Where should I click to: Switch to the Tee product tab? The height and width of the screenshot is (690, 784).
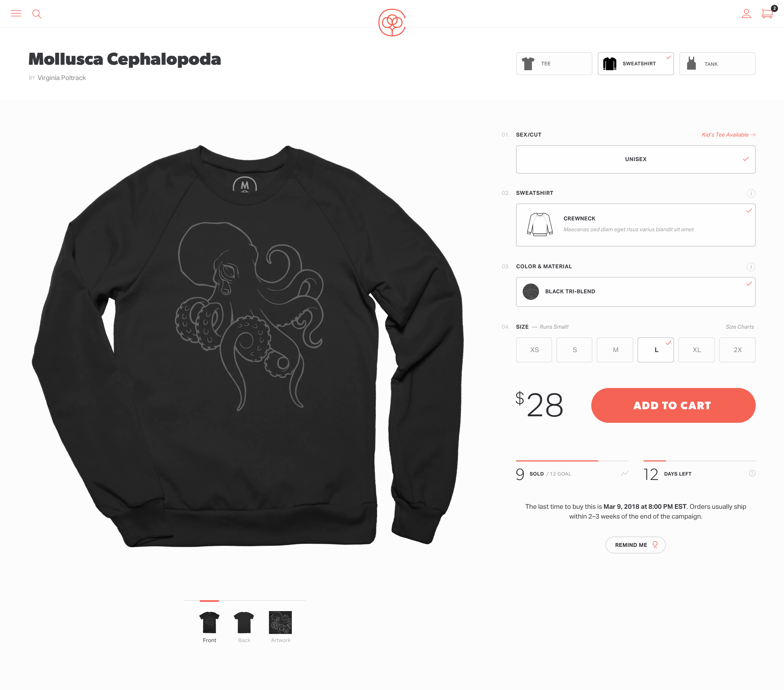[554, 64]
